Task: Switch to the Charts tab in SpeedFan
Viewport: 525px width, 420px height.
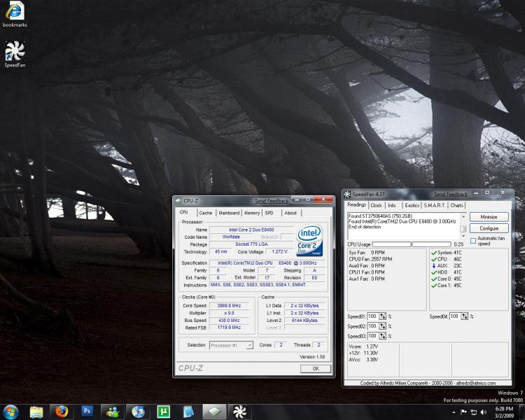Action: [x=456, y=205]
